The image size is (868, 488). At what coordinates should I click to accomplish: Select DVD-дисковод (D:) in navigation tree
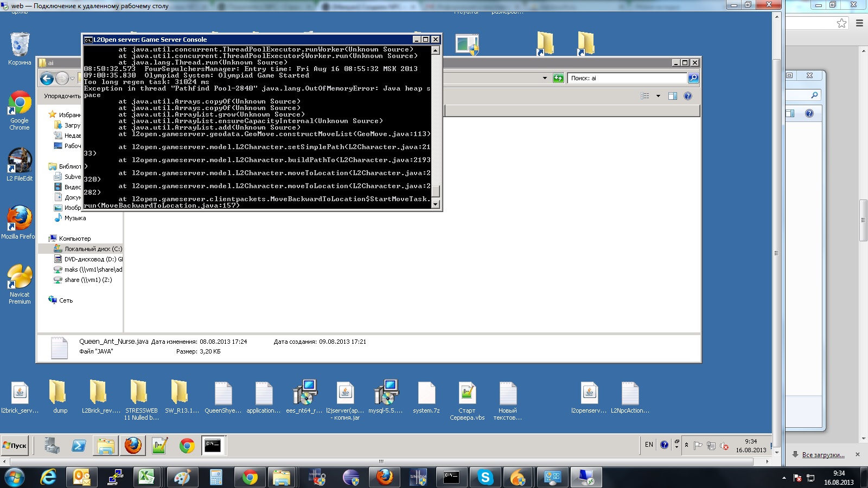[88, 259]
